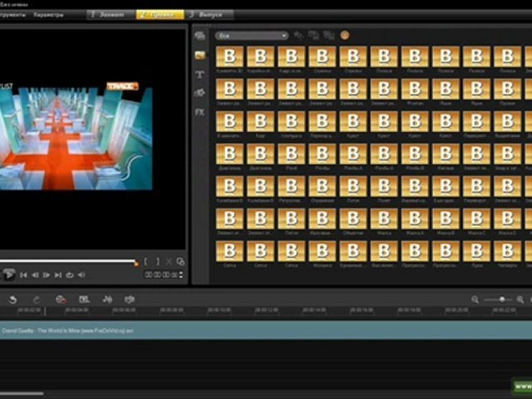Viewport: 532px width, 399px height.
Task: Select the David Guetta clip on timeline
Action: 266,331
